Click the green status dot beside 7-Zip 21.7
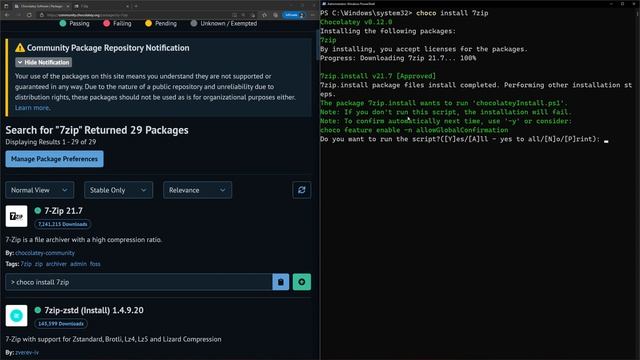640x360 pixels. [38, 211]
